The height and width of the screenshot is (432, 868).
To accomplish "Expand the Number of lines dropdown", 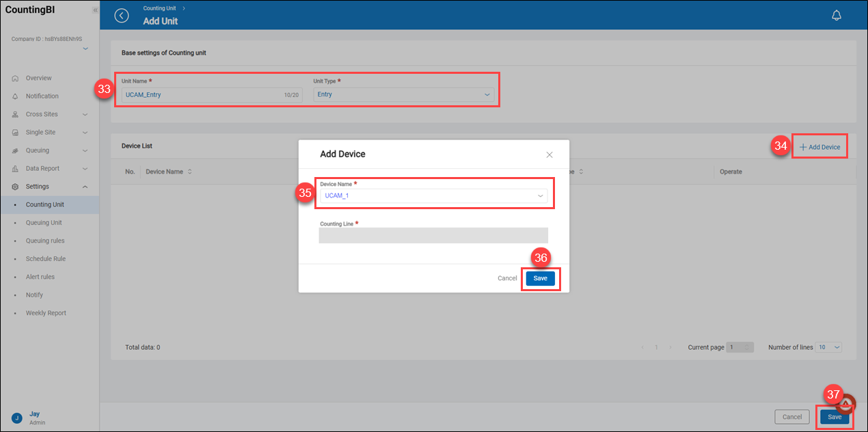I will [x=828, y=347].
